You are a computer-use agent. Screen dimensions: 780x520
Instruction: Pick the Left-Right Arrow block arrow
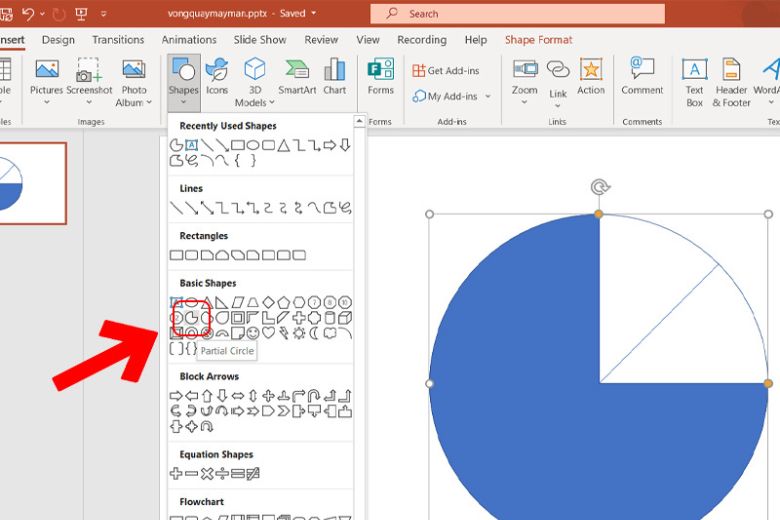coord(238,396)
